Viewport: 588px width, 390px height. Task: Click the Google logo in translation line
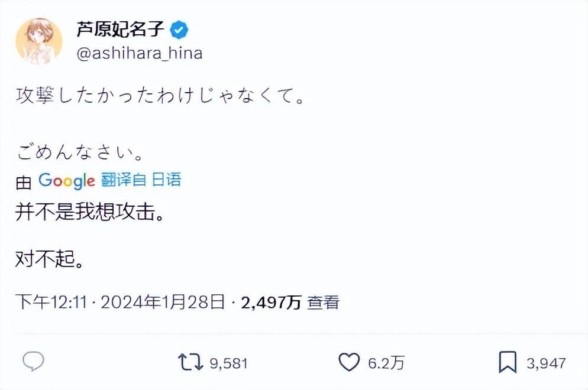coord(66,181)
